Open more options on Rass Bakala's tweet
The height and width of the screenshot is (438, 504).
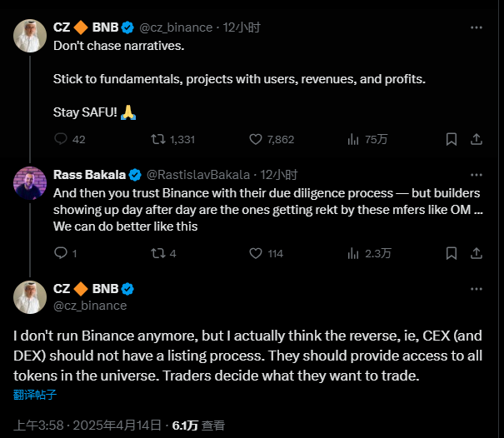point(476,174)
